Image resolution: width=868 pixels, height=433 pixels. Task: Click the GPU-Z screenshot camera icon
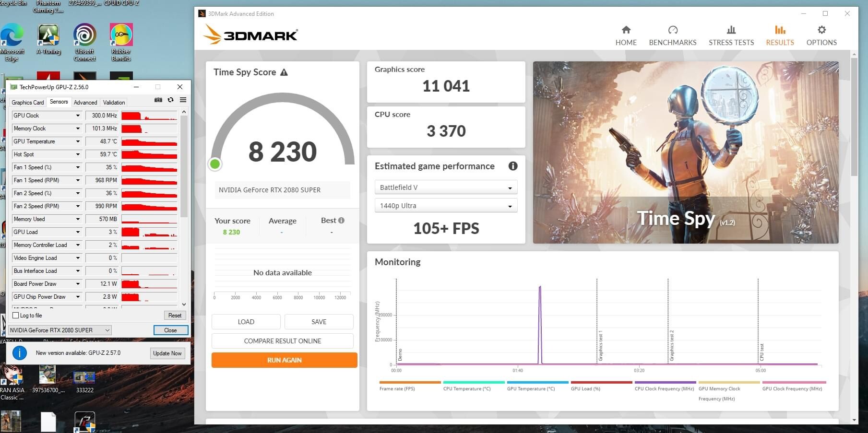[x=158, y=100]
